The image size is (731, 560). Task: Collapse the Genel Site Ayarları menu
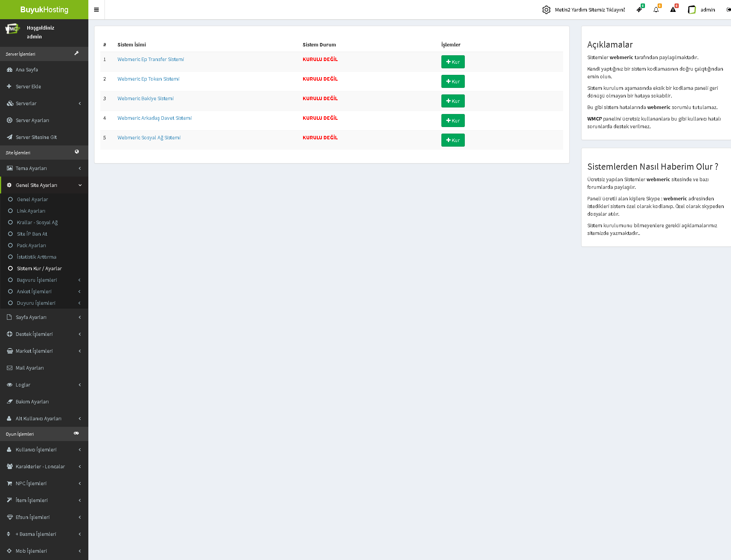44,185
